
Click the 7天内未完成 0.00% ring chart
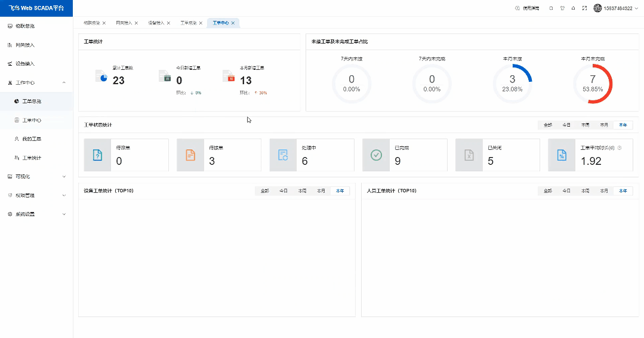(432, 84)
